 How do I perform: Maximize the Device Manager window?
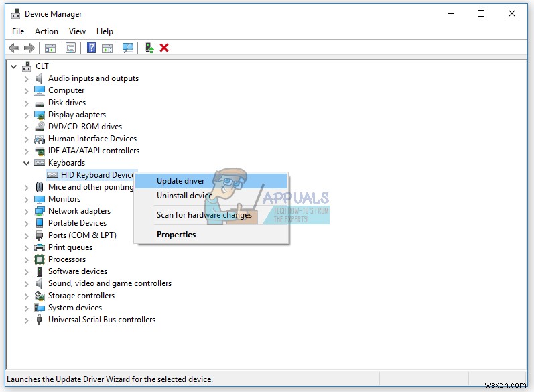[481, 13]
